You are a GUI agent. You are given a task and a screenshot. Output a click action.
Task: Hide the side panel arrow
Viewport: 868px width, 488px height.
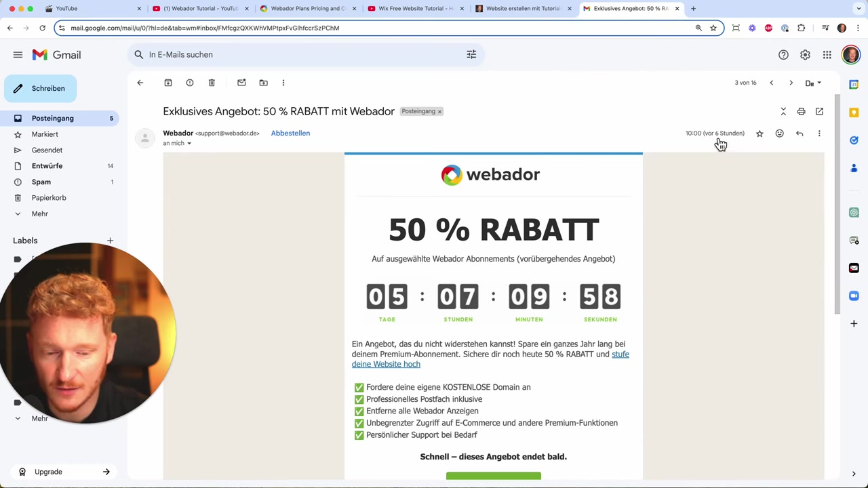tap(854, 474)
